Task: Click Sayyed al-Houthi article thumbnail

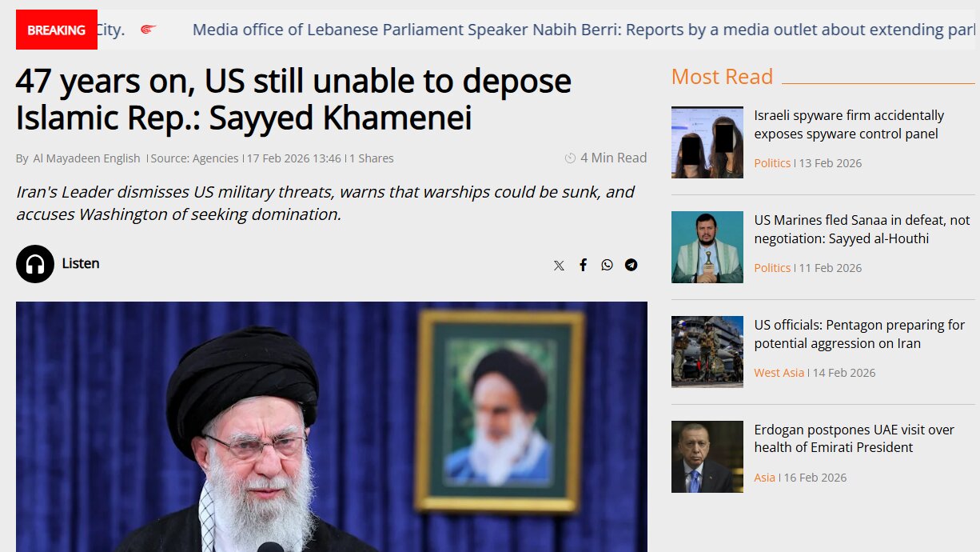Action: click(x=707, y=247)
